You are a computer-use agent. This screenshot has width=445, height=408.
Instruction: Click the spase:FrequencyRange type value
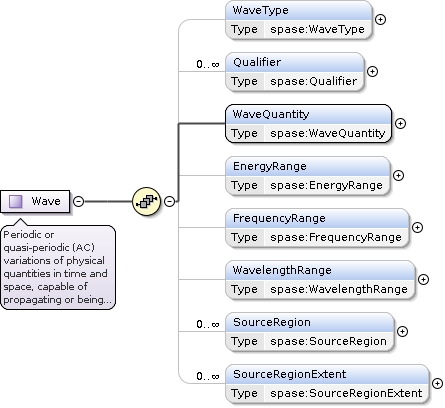click(336, 237)
